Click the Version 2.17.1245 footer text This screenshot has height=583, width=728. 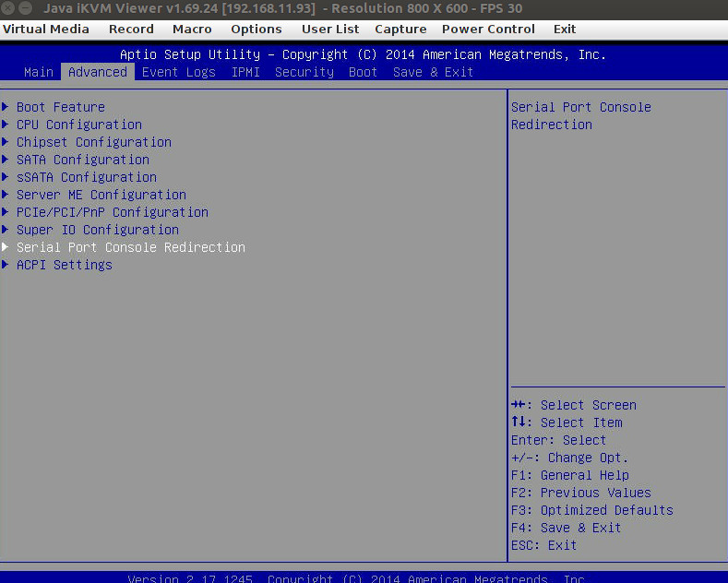(x=355, y=578)
